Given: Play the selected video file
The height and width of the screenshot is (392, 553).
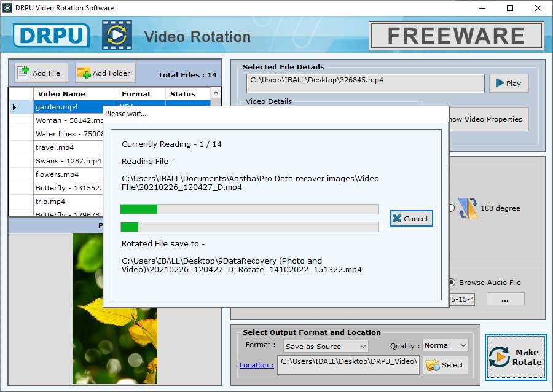Looking at the screenshot, I should point(509,83).
